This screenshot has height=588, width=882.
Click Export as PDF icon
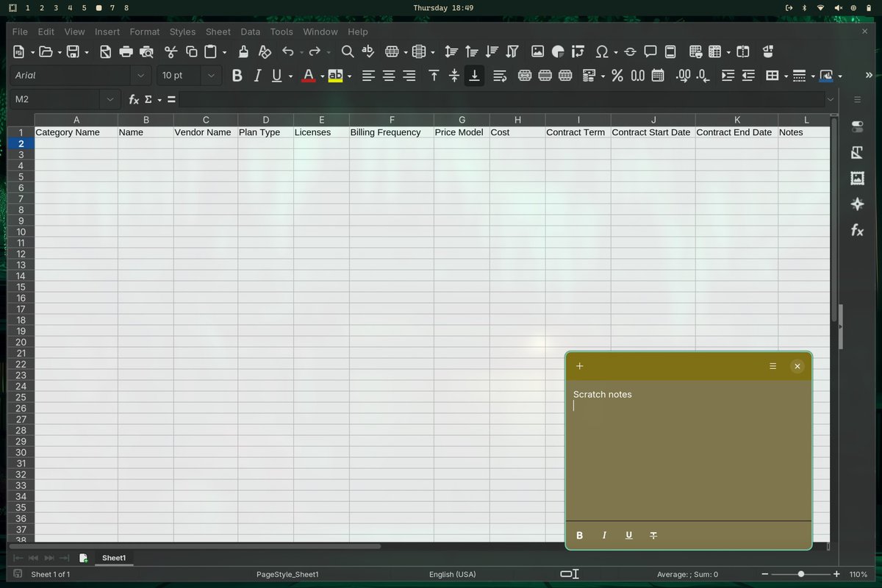(x=106, y=51)
